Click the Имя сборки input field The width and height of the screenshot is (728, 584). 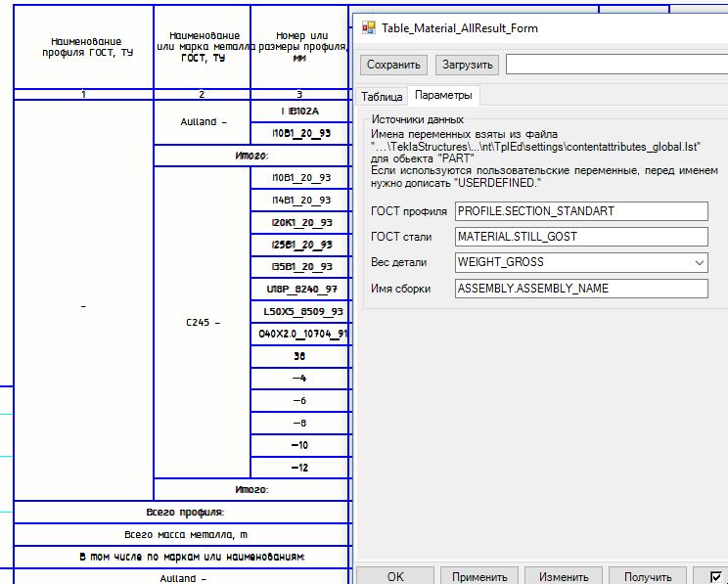[581, 289]
